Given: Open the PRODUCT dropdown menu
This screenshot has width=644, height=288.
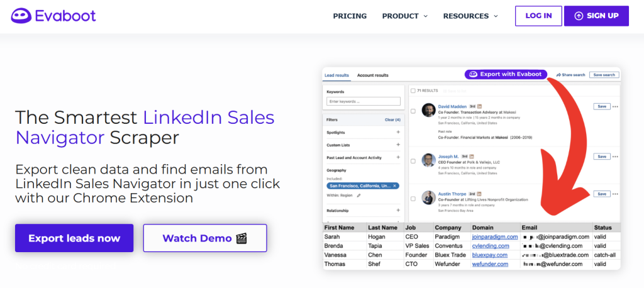Looking at the screenshot, I should [x=404, y=16].
